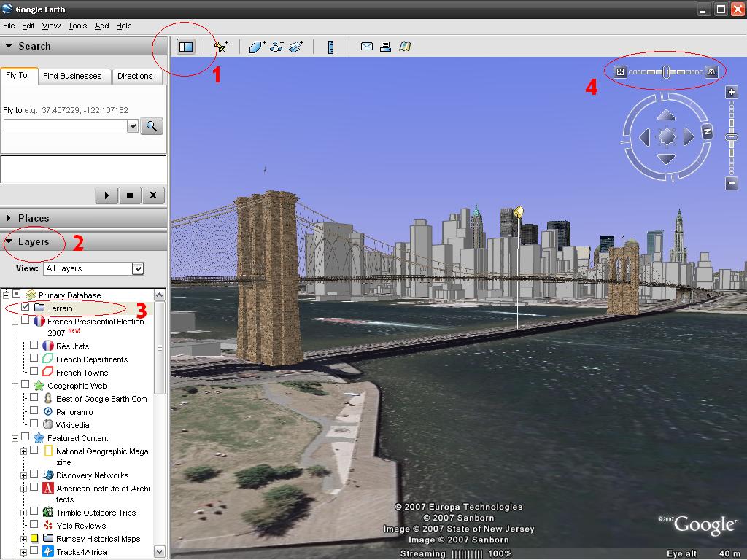Open the Help menu
This screenshot has width=747, height=560.
pos(124,26)
